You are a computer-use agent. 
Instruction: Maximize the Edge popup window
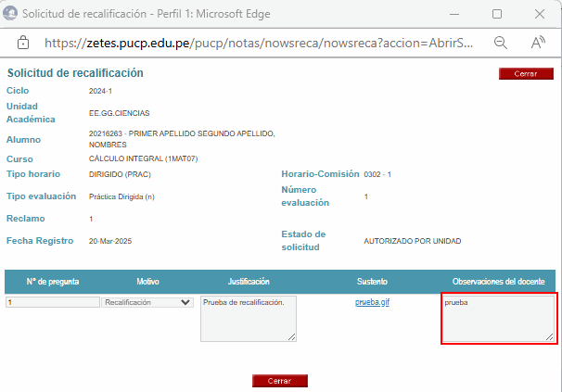[497, 14]
